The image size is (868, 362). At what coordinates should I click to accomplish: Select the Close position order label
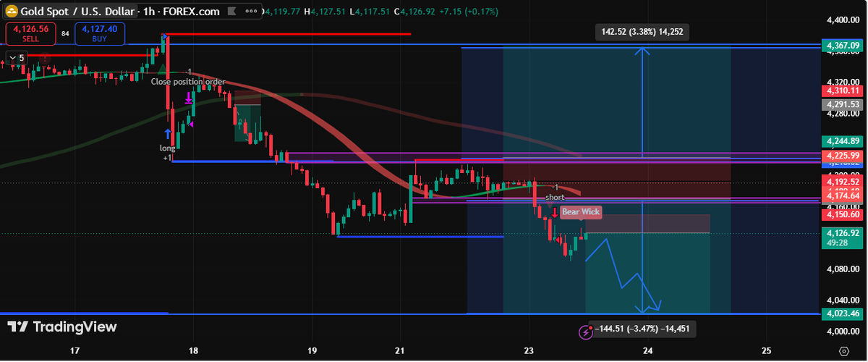188,82
